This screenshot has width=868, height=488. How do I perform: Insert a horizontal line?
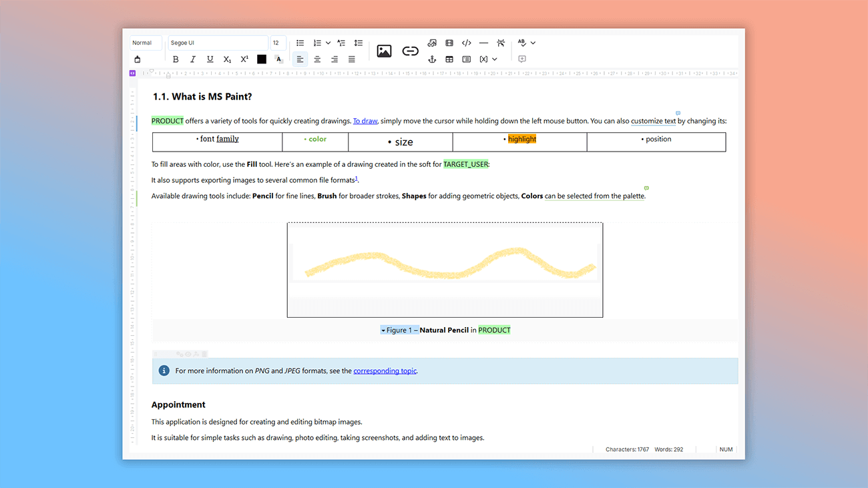point(483,42)
